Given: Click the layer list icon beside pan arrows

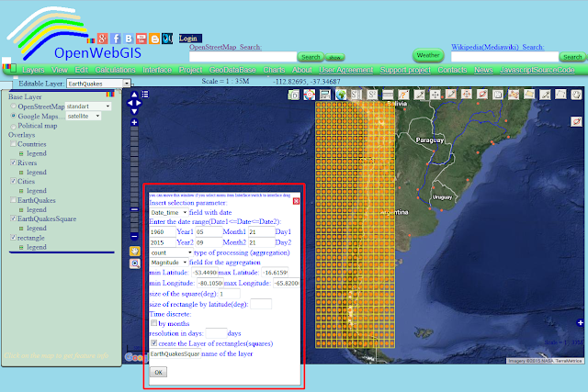Looking at the screenshot, I should pos(145,95).
